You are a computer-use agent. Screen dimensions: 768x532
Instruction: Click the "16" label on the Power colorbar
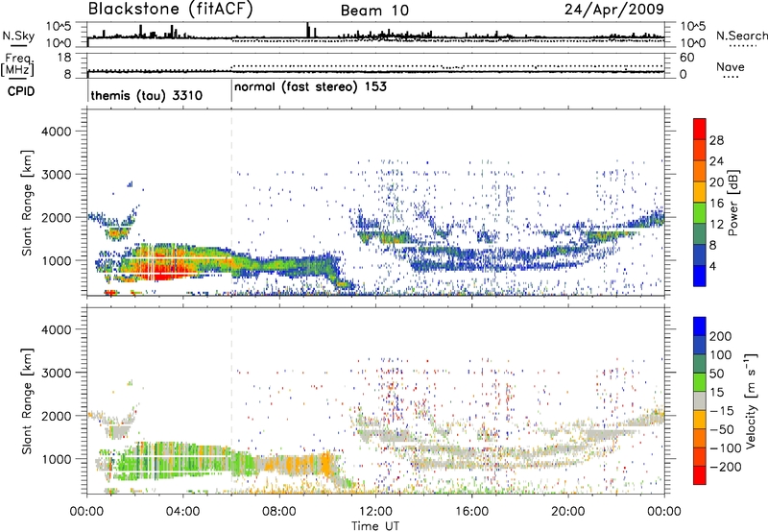(716, 204)
